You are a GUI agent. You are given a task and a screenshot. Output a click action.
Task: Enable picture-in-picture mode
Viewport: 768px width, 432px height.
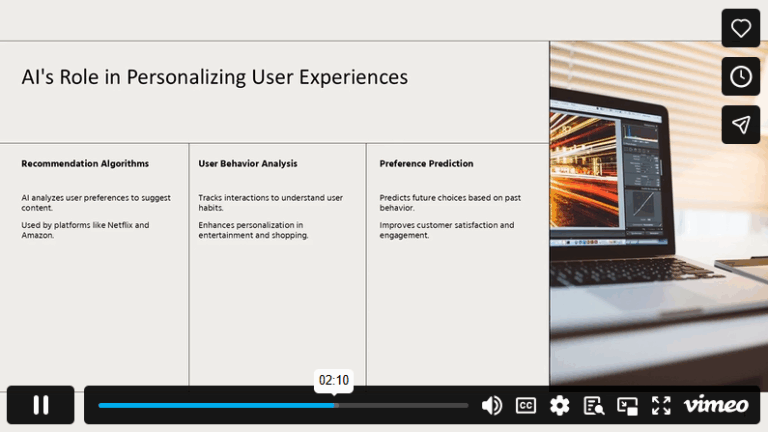[628, 405]
